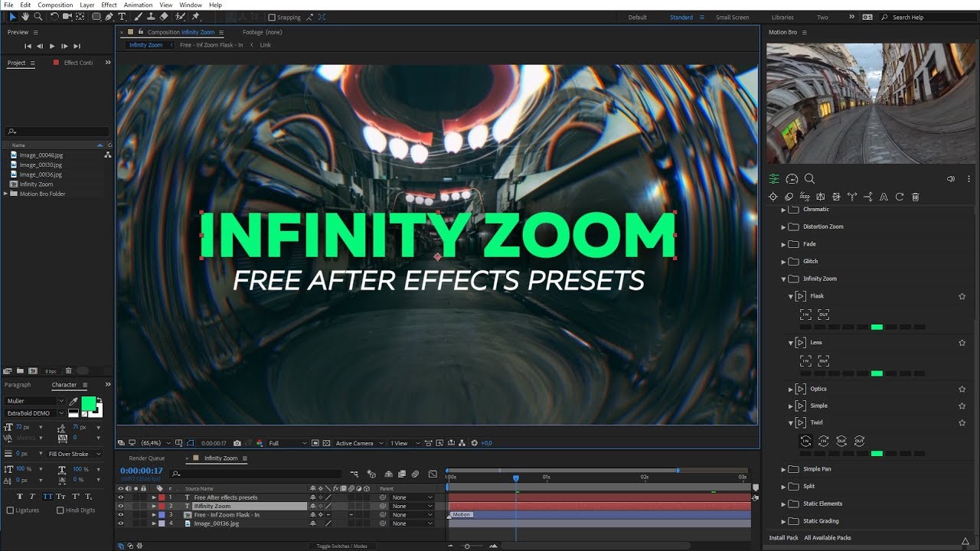The height and width of the screenshot is (551, 980).
Task: Add Flask preset to favorites star
Action: pyautogui.click(x=962, y=296)
